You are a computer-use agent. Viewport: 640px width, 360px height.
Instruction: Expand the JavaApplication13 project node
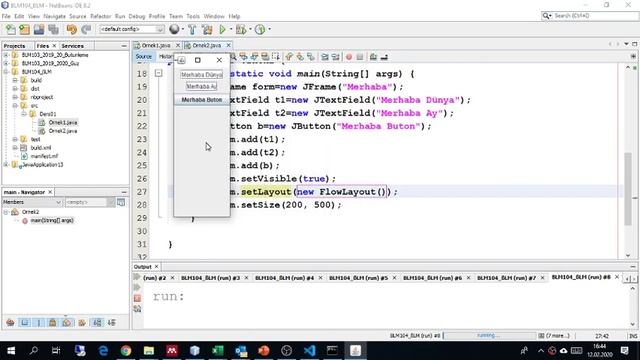point(6,164)
